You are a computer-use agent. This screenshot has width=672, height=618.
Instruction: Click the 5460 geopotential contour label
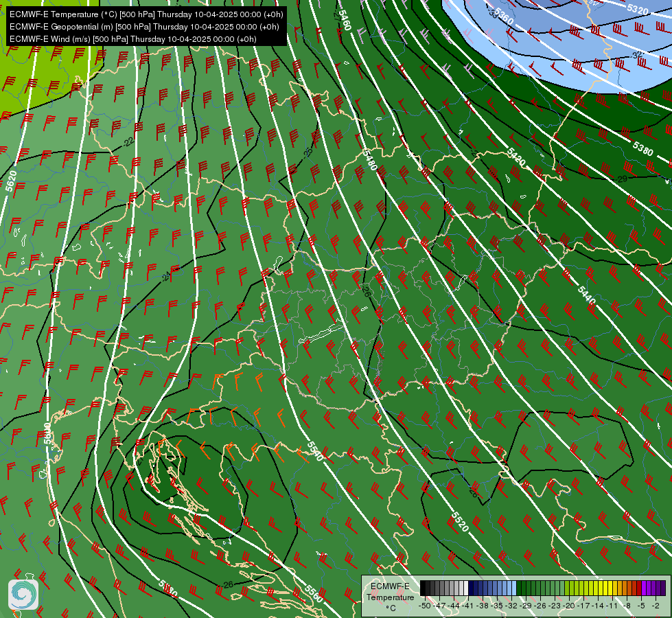[x=345, y=20]
